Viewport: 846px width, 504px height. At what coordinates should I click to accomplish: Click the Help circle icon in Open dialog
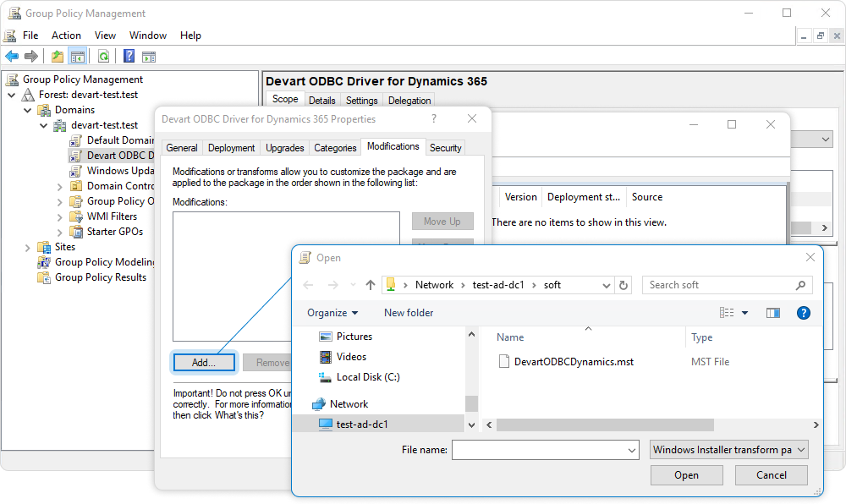click(x=802, y=312)
